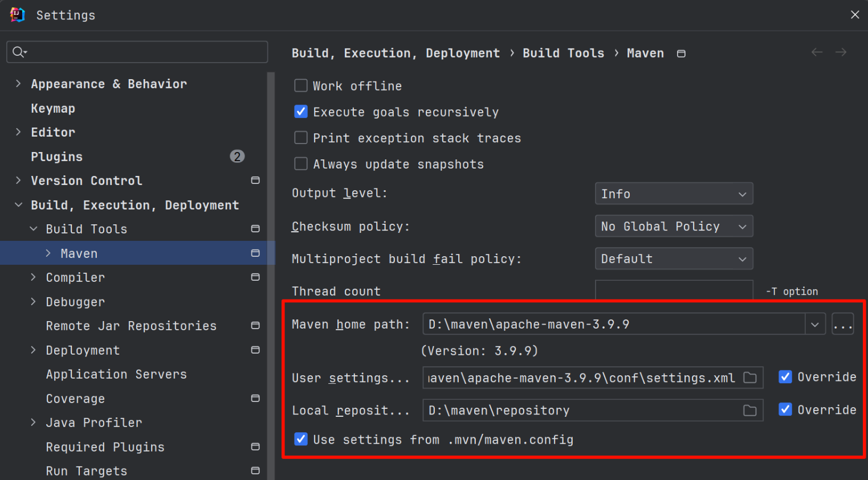
Task: Click the IntelliJ IDEA logo icon
Action: (18, 15)
